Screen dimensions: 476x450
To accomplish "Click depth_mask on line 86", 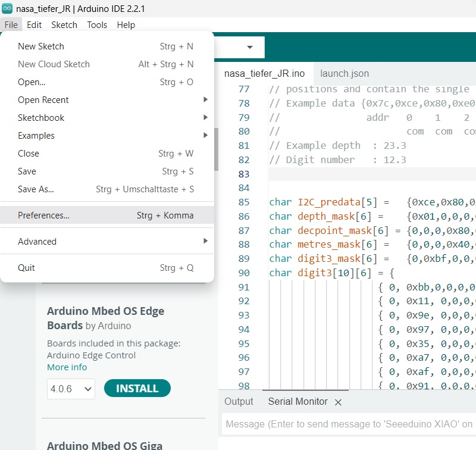I will point(326,217).
